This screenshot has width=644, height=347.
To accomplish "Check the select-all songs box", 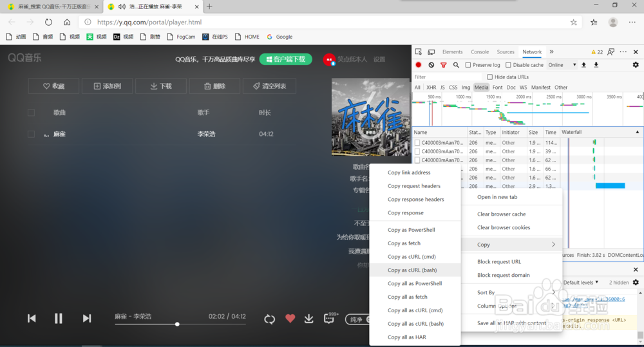I will point(31,113).
